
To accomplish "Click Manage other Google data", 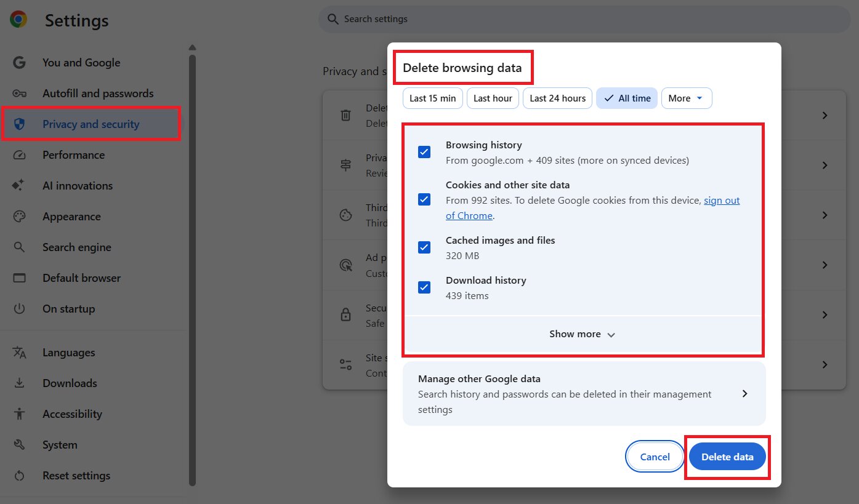I will click(x=584, y=394).
